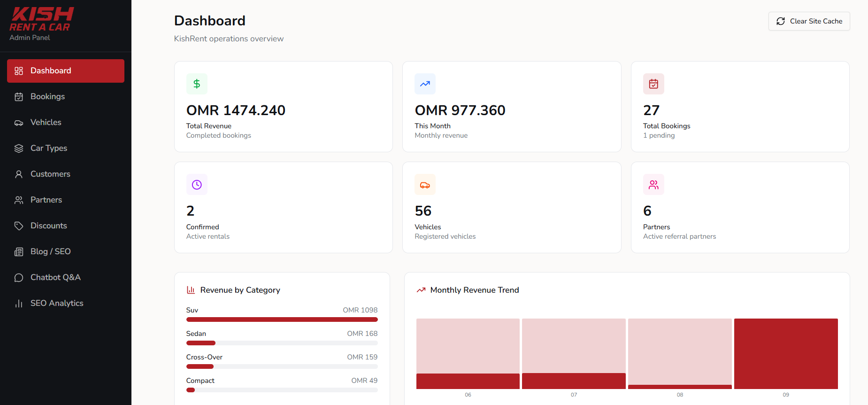Click the month 09 revenue bar
868x405 pixels.
point(786,354)
